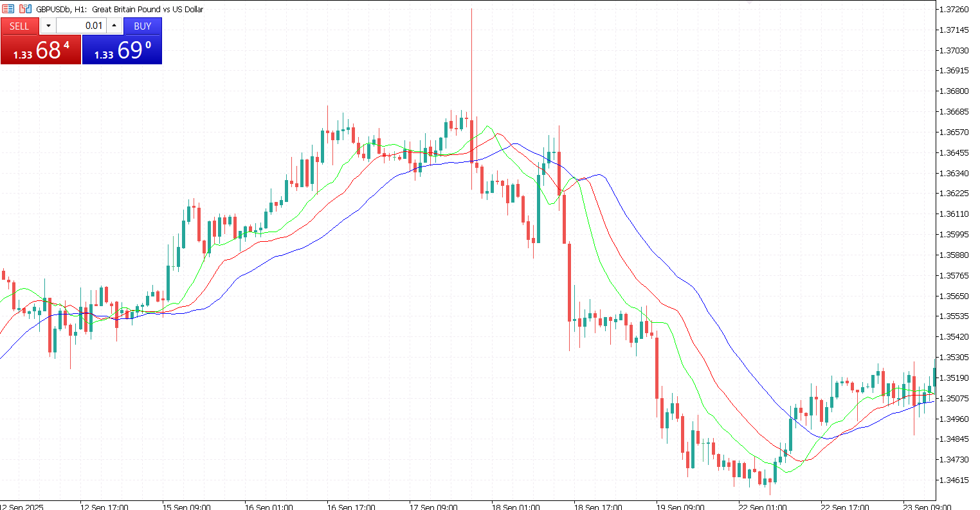Screen dimensions: 980x510
Task: Click the 19 Sep 09:00 time label
Action: [x=680, y=507]
